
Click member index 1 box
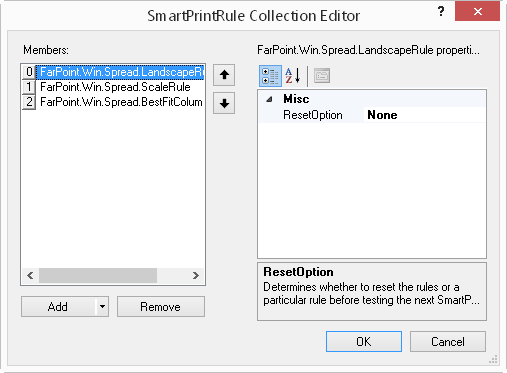click(29, 87)
